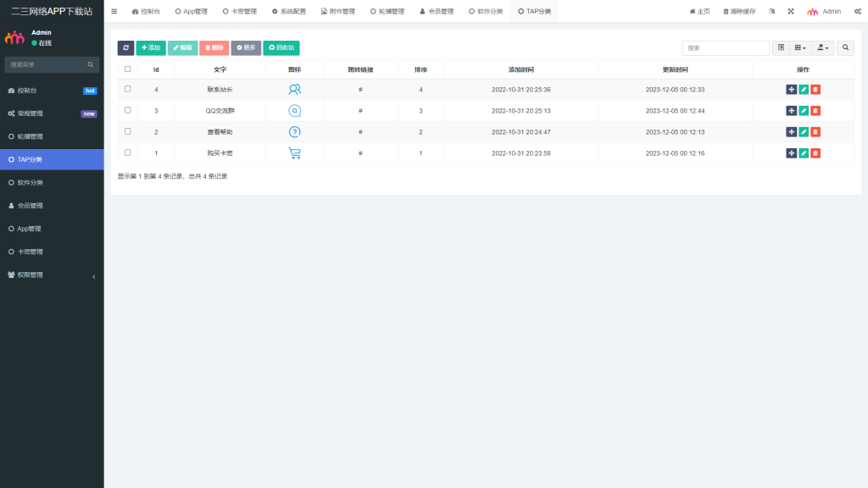Click the language switch icon in header
The height and width of the screenshot is (488, 868).
click(x=771, y=12)
